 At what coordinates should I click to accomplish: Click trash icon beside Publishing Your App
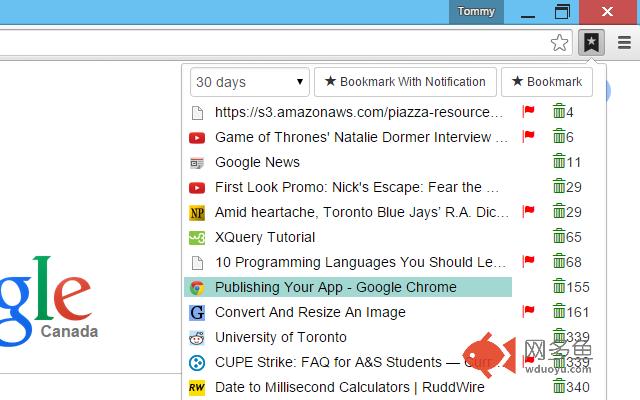tap(559, 287)
